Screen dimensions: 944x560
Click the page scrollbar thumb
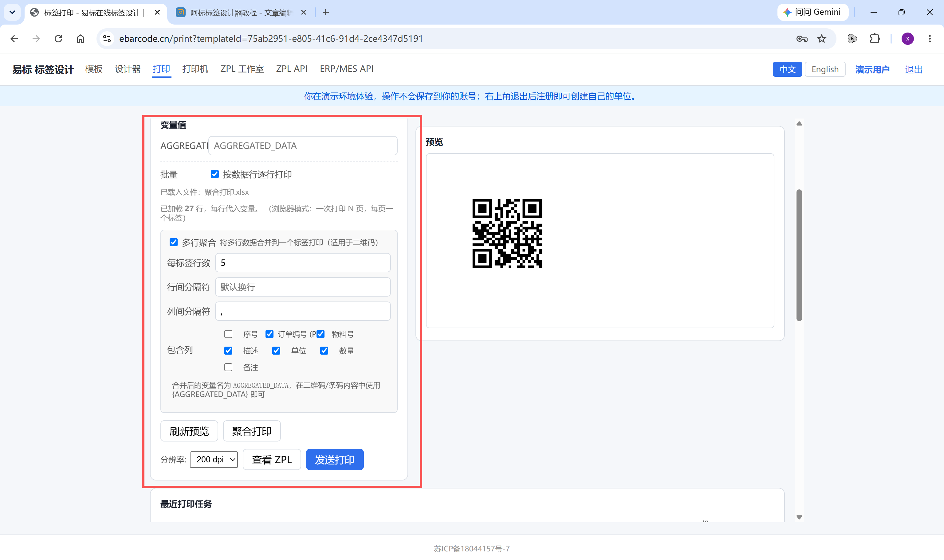tap(799, 255)
